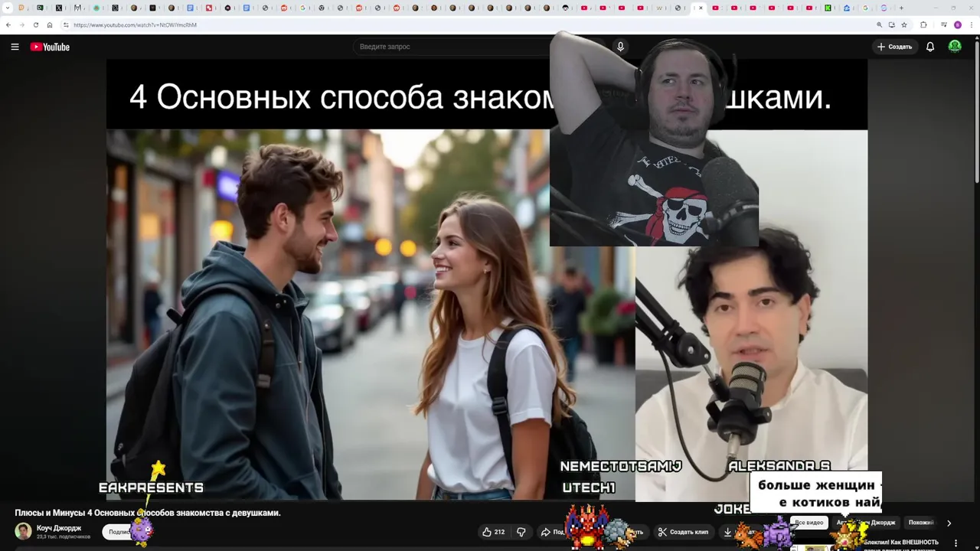Show next chips with right chevron

(949, 523)
